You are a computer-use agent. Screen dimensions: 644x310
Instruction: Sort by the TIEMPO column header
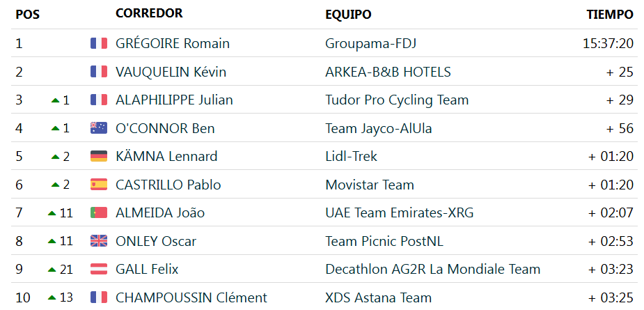610,15
